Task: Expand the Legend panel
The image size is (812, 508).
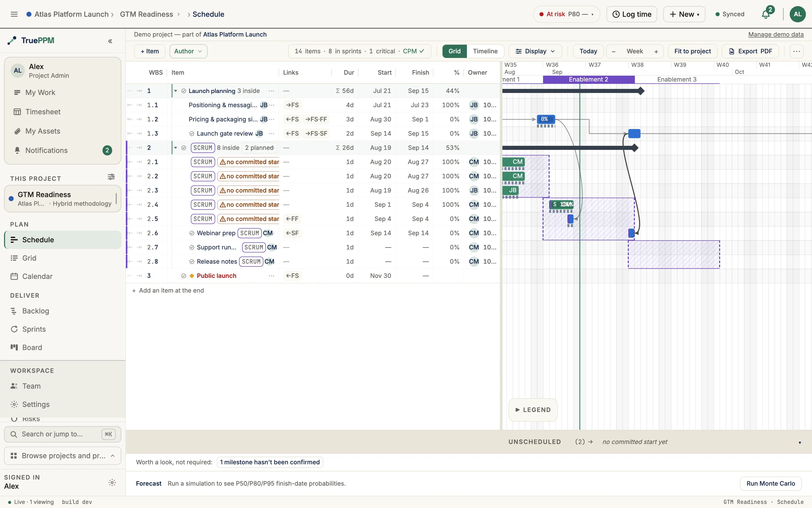Action: tap(533, 410)
